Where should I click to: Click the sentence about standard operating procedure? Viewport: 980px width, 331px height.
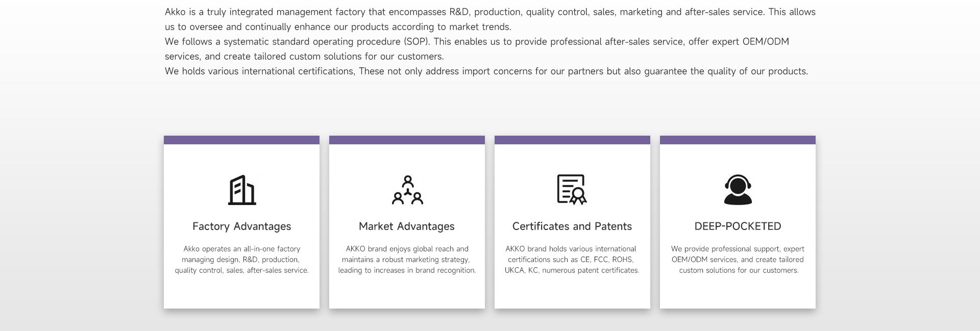(x=477, y=49)
